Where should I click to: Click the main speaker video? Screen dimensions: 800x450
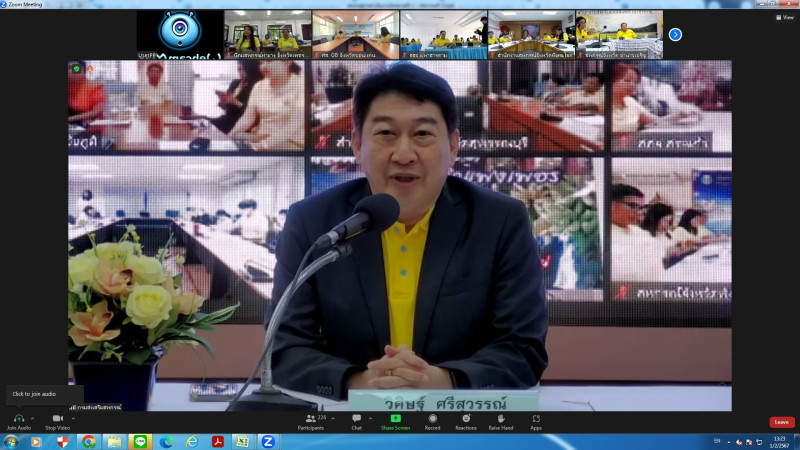tap(400, 236)
